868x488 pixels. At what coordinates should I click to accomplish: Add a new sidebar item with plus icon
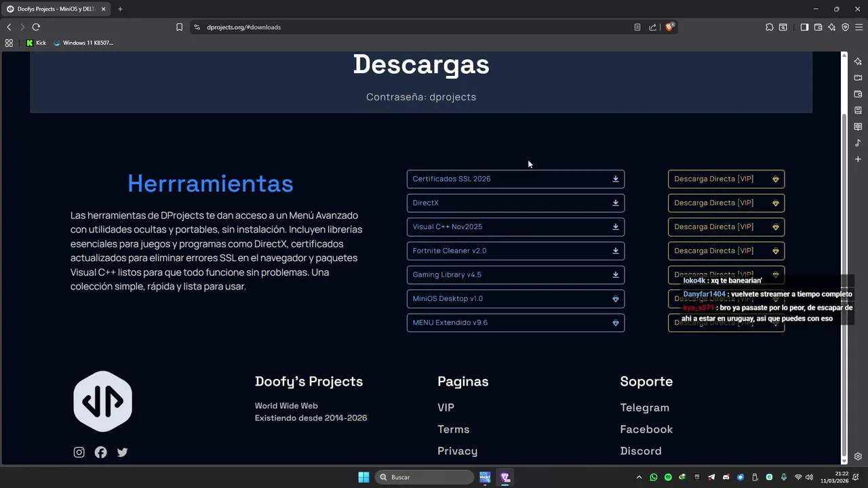(858, 159)
